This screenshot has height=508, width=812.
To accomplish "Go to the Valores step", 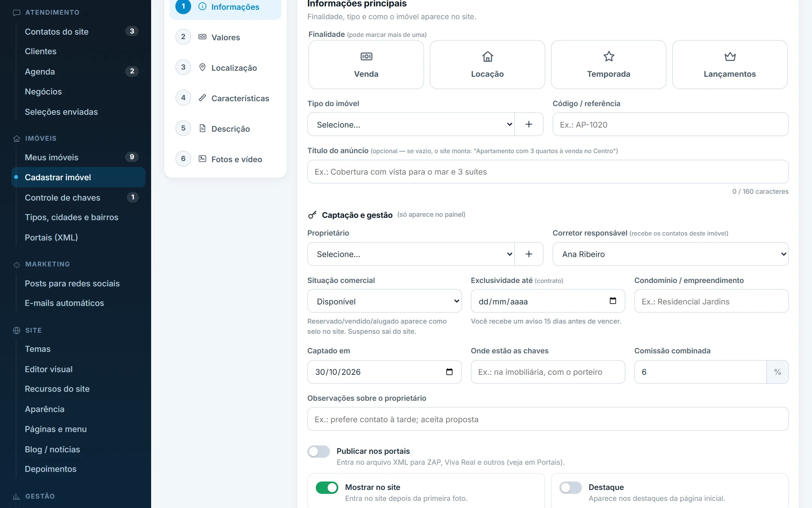I will (226, 37).
